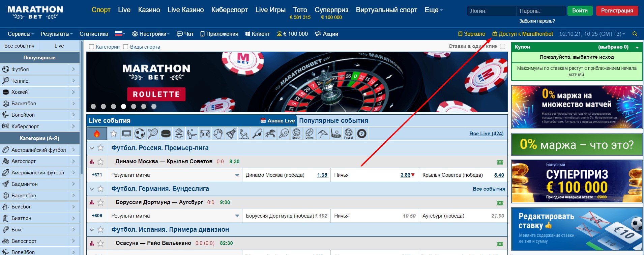644x255 pixels.
Task: Filter live events by hockey puck icon
Action: (166, 134)
